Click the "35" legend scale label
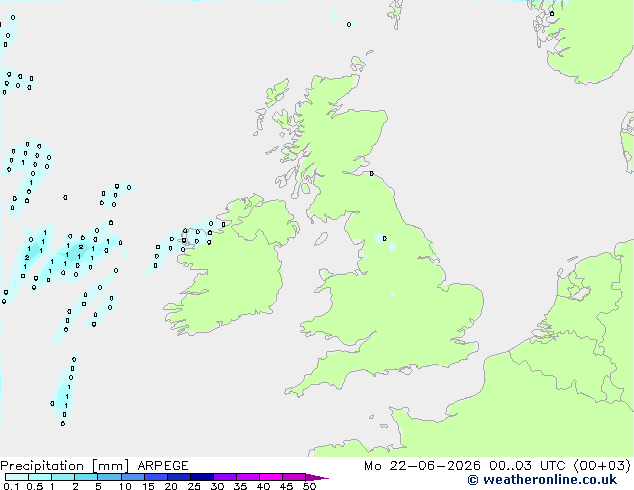 pyautogui.click(x=240, y=486)
